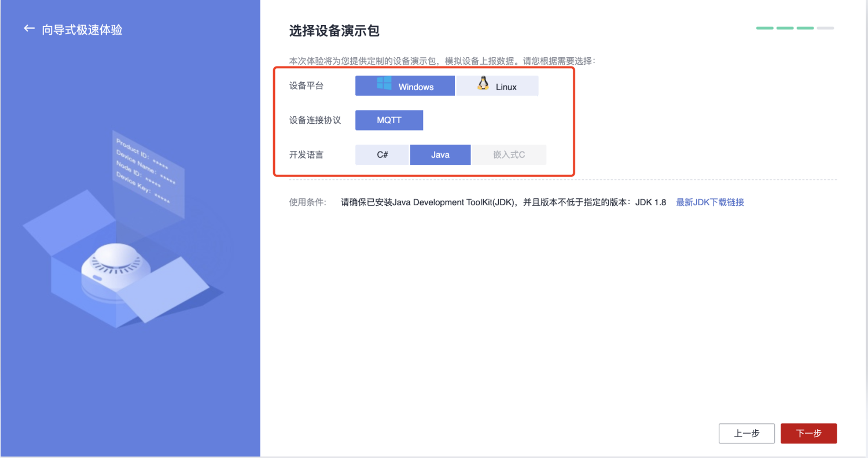Click the JDK requirement description text
Screen dimensions: 868x458
point(503,202)
